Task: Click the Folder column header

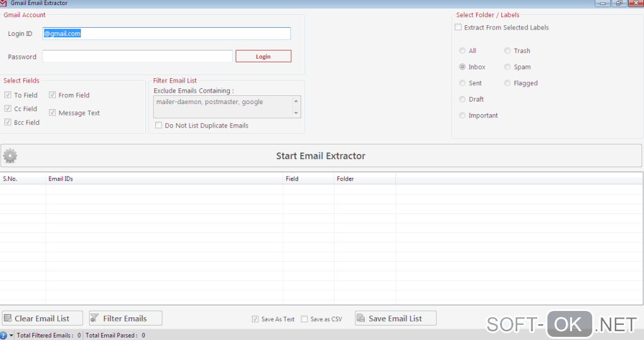Action: pyautogui.click(x=365, y=179)
